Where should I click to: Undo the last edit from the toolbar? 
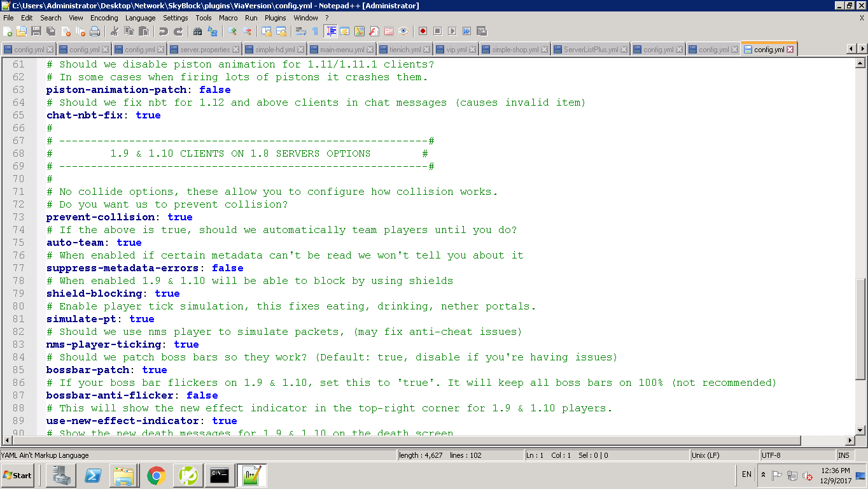164,31
